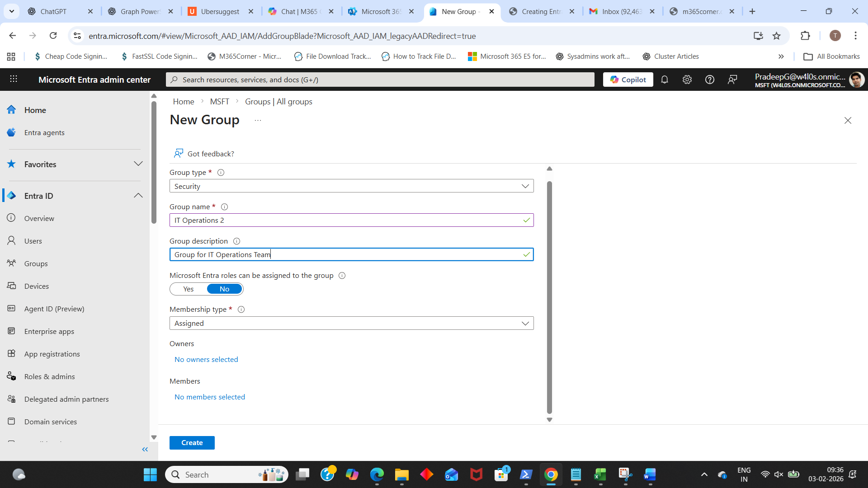Click the No owners selected link
Viewport: 868px width, 488px height.
(x=206, y=360)
